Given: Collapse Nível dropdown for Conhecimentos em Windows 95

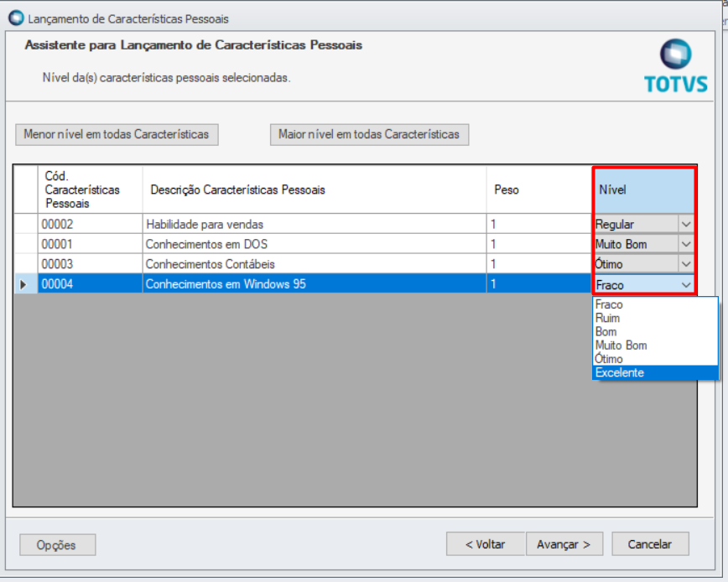Looking at the screenshot, I should (x=686, y=285).
